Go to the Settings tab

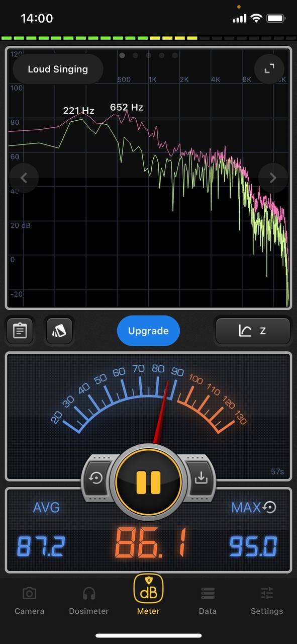pyautogui.click(x=267, y=601)
